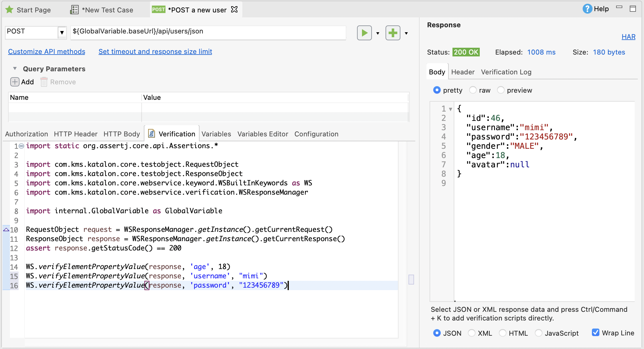Select JavaScript response format
644x349 pixels.
[539, 333]
